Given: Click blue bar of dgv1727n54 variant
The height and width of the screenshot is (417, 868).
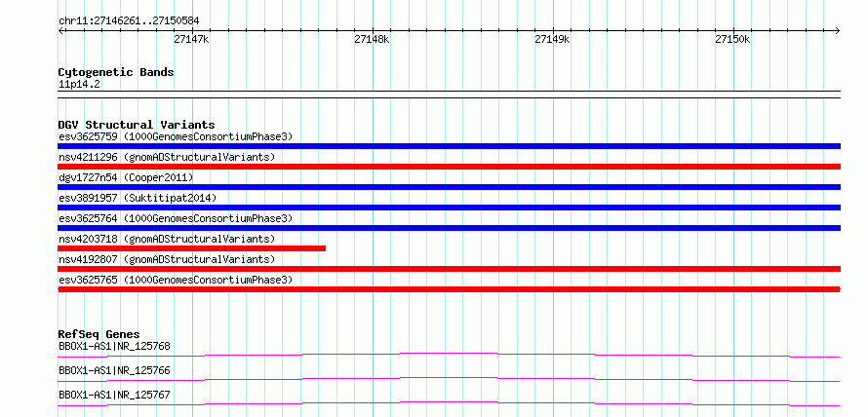Looking at the screenshot, I should 449,187.
